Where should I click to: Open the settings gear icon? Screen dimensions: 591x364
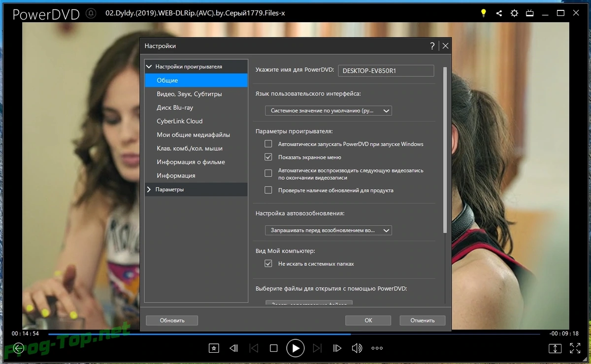tap(514, 13)
